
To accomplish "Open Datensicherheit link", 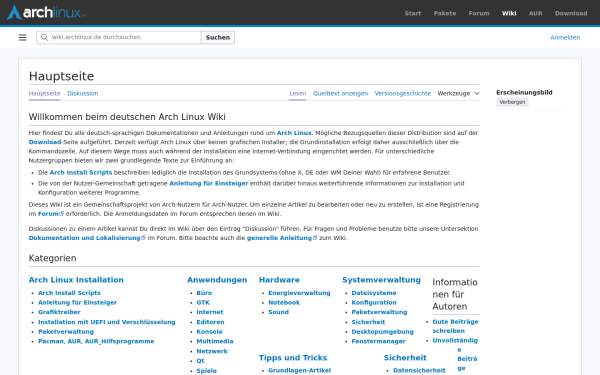I will (x=419, y=370).
